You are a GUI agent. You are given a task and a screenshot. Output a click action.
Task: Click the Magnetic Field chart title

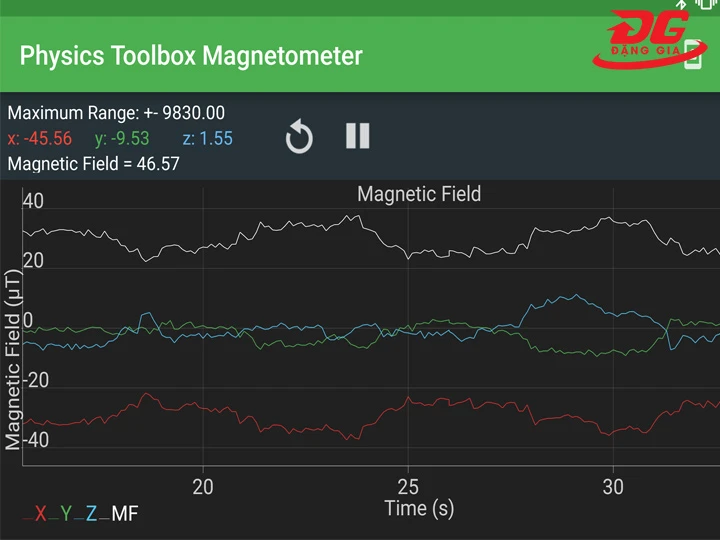pyautogui.click(x=419, y=193)
